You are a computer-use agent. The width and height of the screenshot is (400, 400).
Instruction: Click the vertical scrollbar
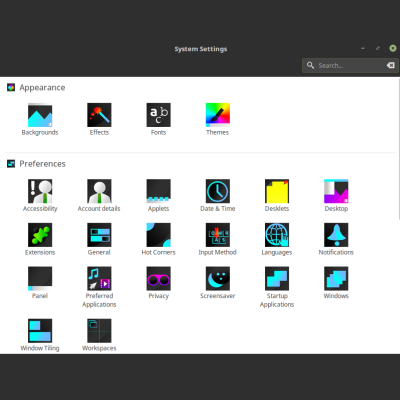coord(399,149)
